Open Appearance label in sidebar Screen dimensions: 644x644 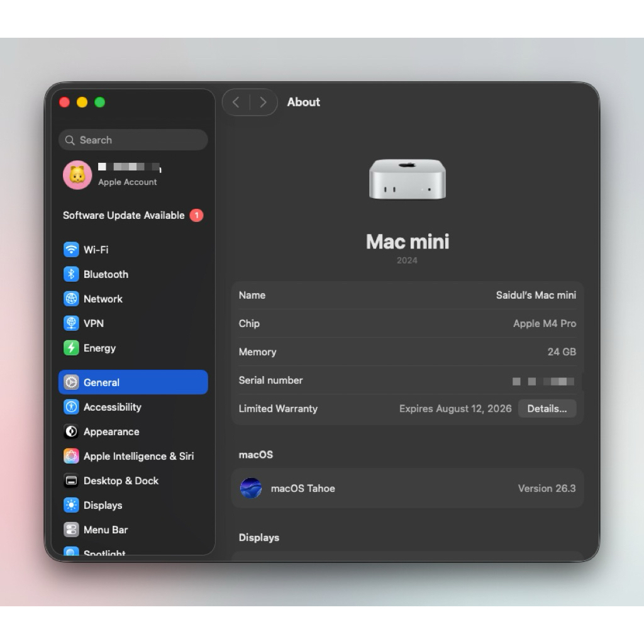pos(111,431)
